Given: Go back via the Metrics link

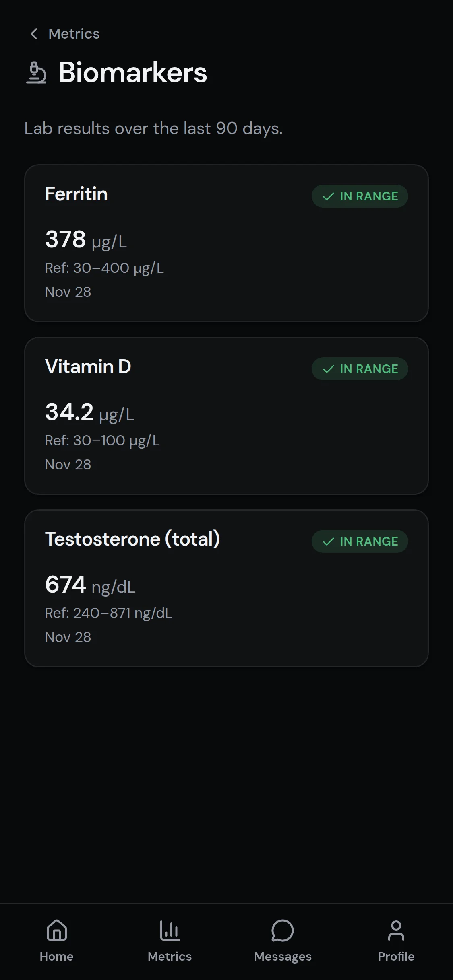Looking at the screenshot, I should (74, 34).
